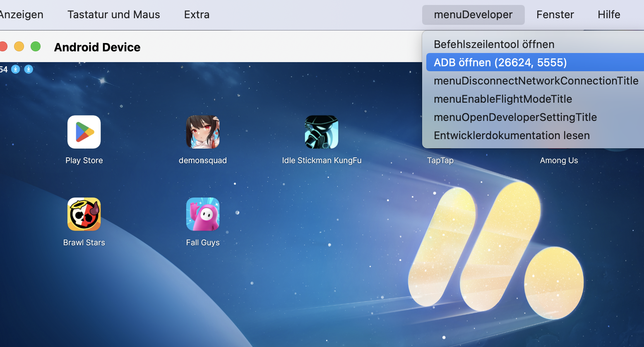This screenshot has width=644, height=347.
Task: Click the second download status bar icon
Action: click(29, 69)
